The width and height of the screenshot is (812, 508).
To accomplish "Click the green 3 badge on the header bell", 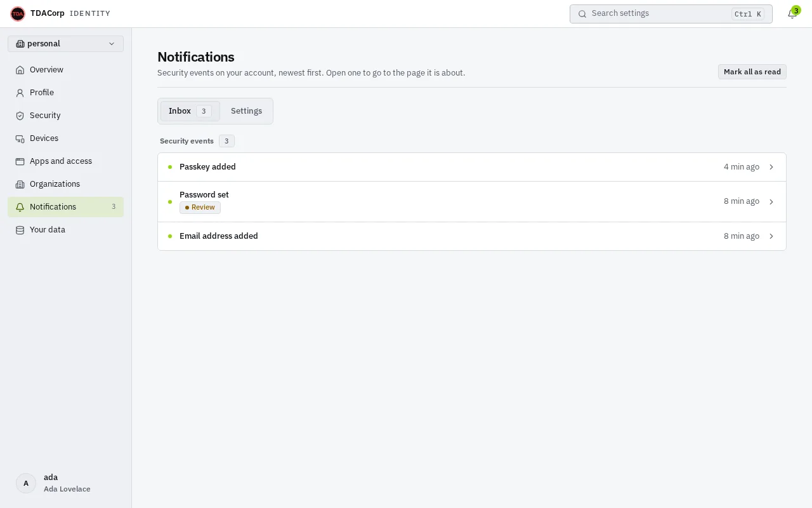I will (796, 10).
